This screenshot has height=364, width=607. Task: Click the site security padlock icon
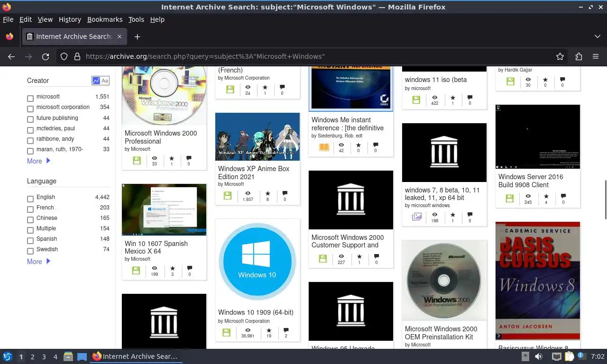(x=77, y=56)
